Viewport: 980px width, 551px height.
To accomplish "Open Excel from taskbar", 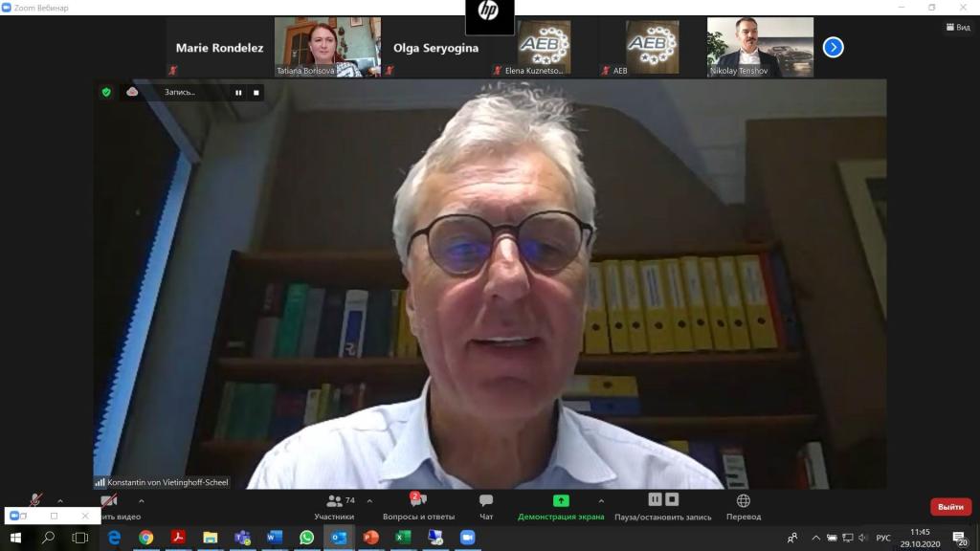I will pos(403,538).
